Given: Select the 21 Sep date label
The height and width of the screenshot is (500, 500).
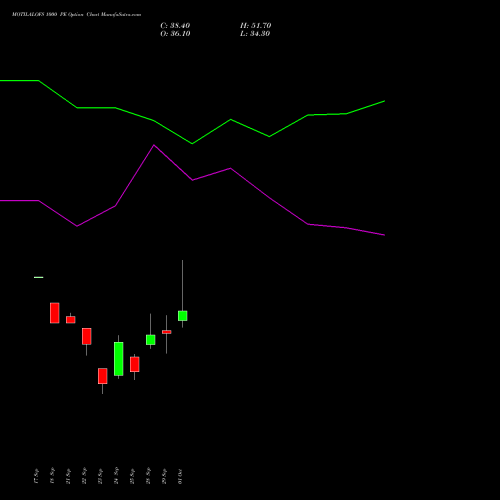Looking at the screenshot, I should click(x=68, y=476).
